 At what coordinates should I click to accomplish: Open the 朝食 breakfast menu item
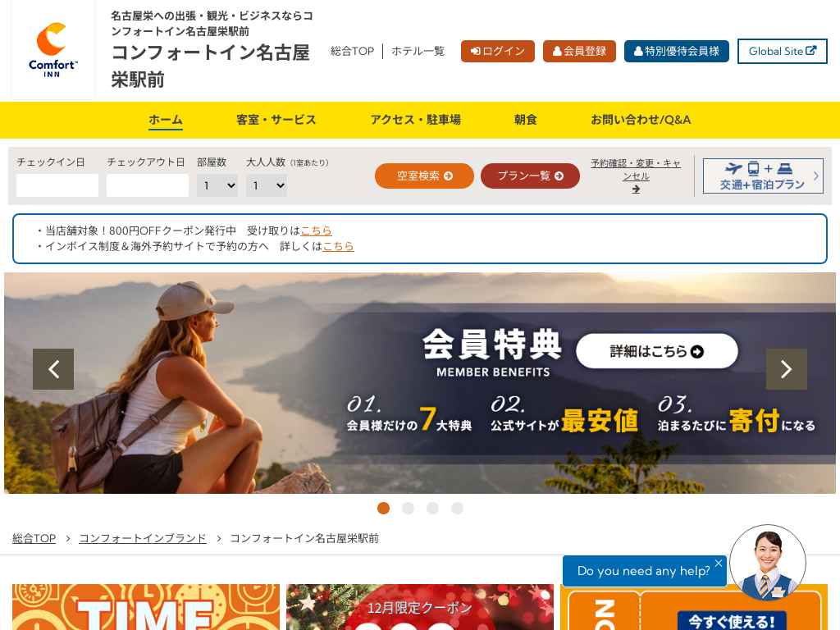click(x=526, y=120)
